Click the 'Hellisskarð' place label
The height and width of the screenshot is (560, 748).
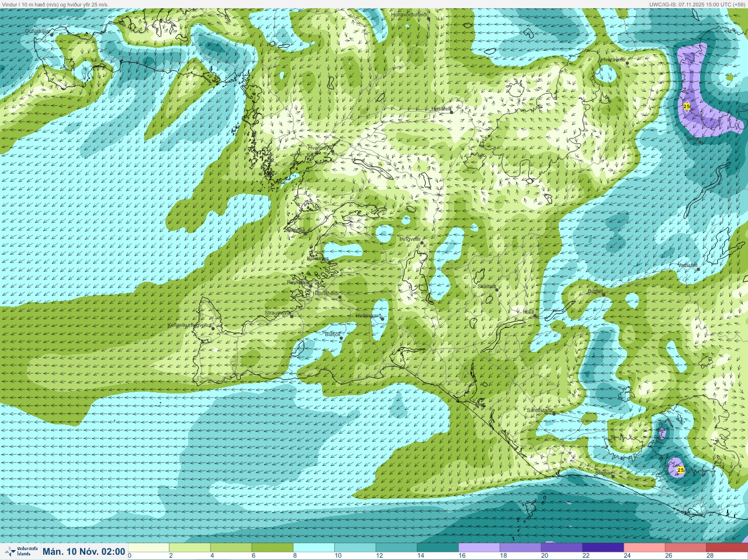(x=369, y=316)
